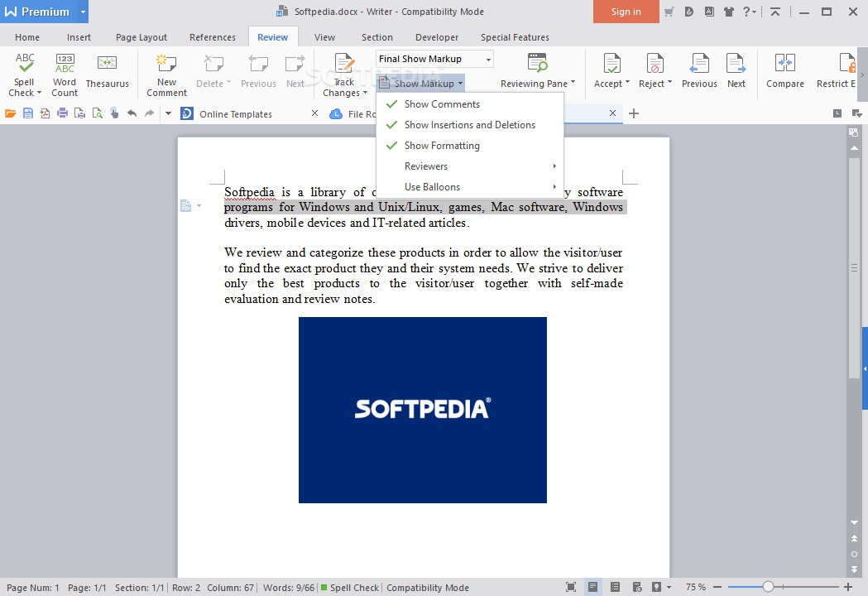The height and width of the screenshot is (596, 868).
Task: Switch to the Developer tab
Action: tap(437, 37)
